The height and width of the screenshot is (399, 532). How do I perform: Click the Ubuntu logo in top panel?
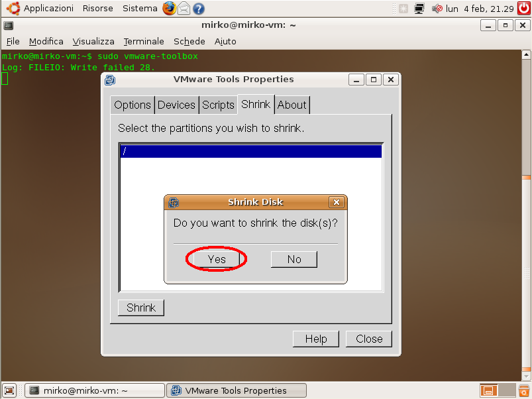click(13, 8)
